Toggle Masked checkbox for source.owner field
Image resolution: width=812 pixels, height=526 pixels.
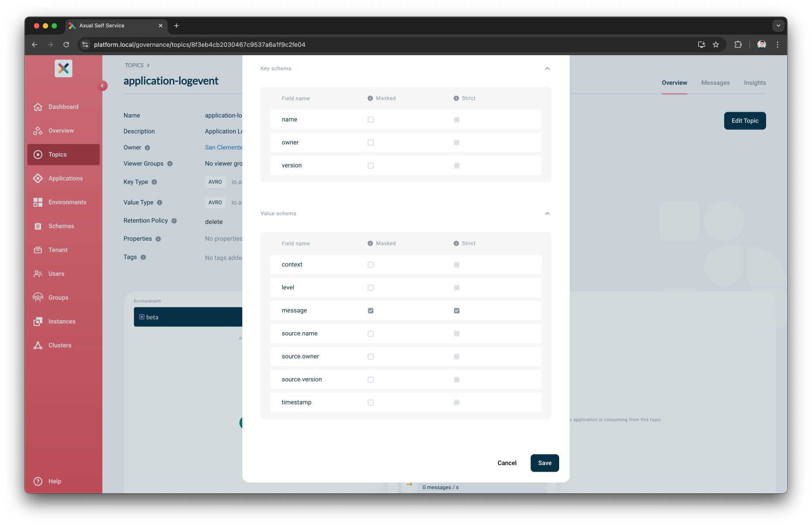pyautogui.click(x=371, y=357)
